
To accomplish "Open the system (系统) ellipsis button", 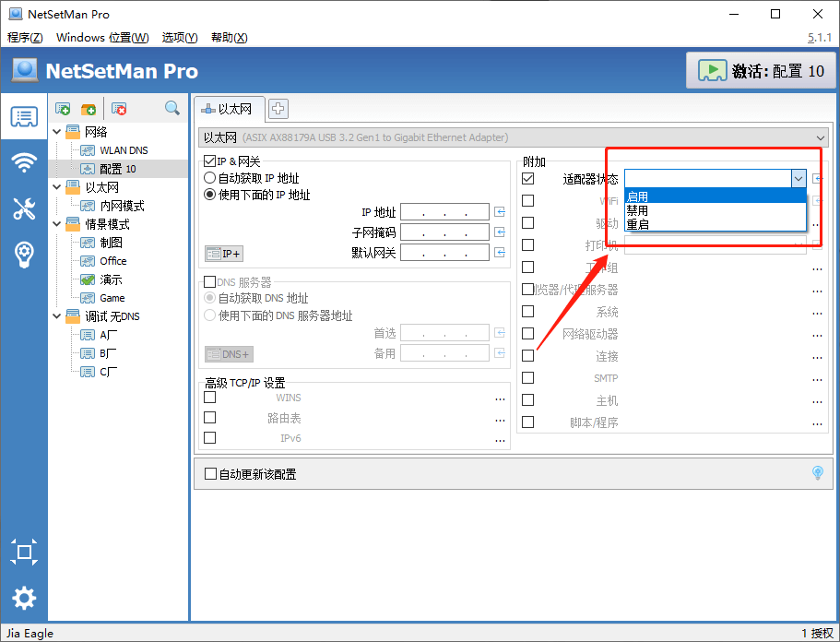I will tap(817, 313).
